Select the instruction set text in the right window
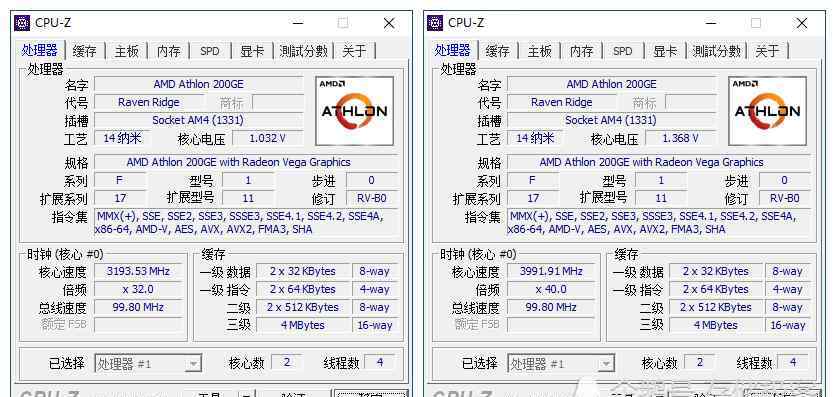 tap(659, 223)
